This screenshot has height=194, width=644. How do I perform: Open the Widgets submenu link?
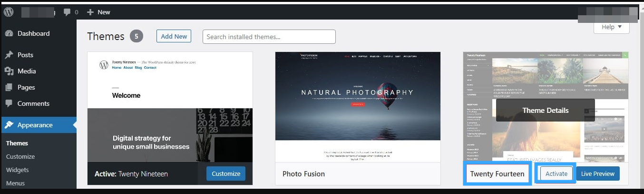click(x=18, y=170)
